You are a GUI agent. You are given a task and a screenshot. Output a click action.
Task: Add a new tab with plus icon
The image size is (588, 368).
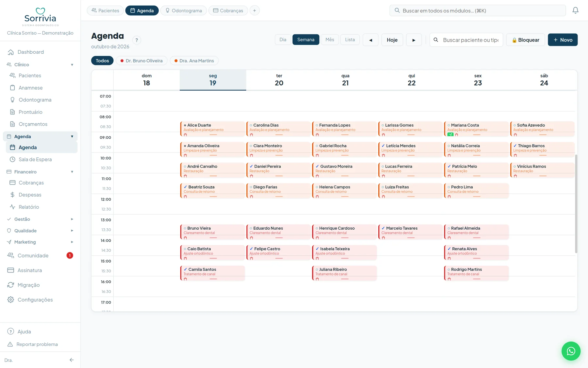(x=254, y=10)
